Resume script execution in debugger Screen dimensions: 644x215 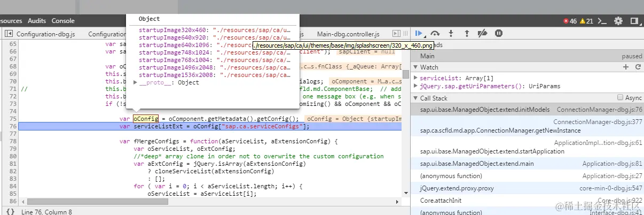(419, 33)
